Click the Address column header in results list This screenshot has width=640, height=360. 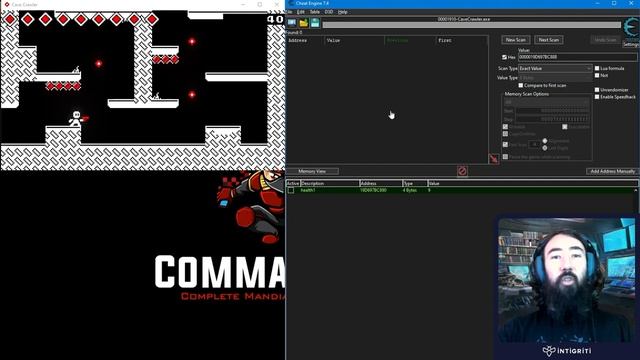[305, 40]
